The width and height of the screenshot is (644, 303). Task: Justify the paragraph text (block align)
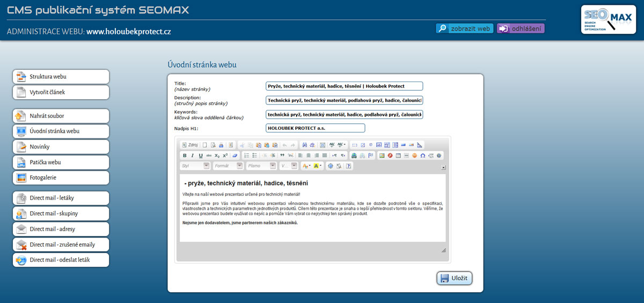coord(325,156)
